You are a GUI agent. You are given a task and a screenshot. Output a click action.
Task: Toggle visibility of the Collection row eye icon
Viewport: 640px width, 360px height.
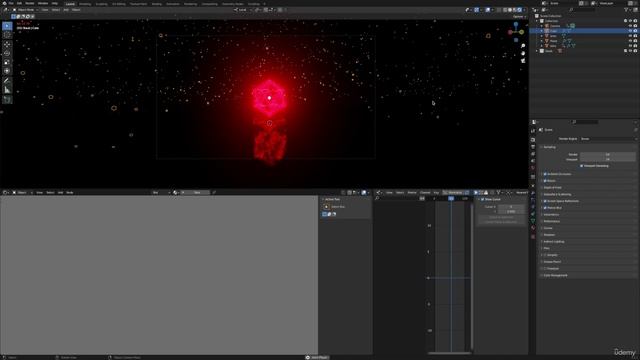pyautogui.click(x=630, y=21)
